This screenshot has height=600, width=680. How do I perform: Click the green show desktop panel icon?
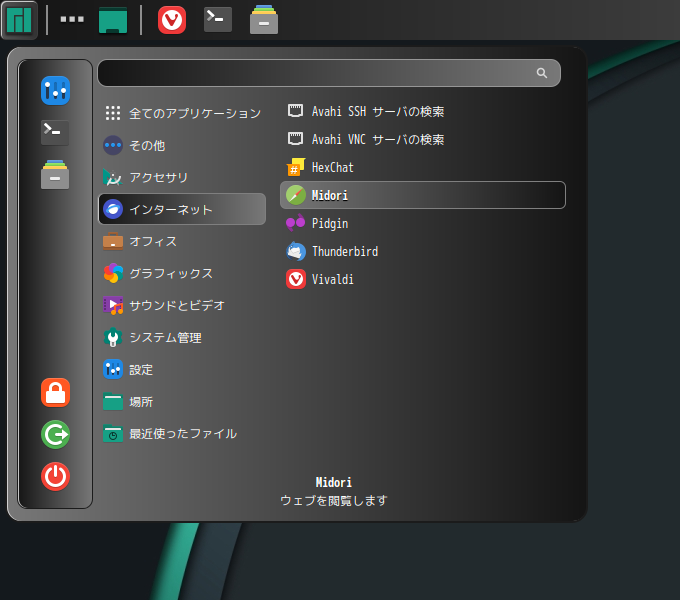(113, 20)
